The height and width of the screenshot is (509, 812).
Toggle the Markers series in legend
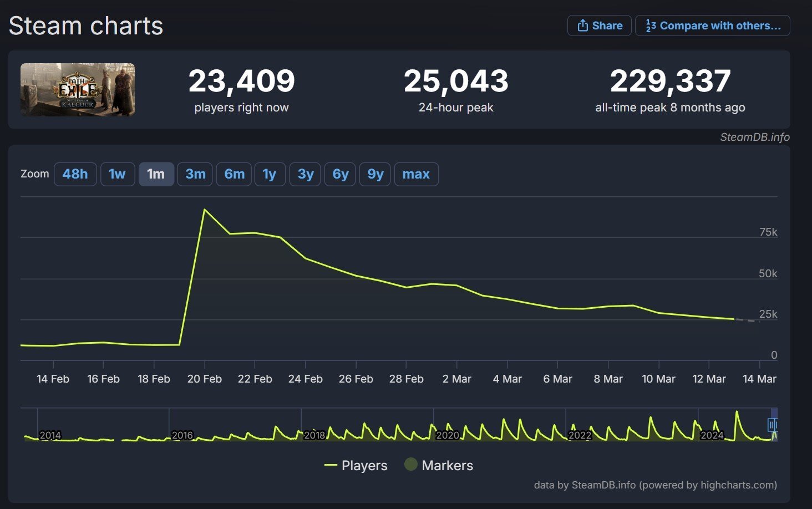click(439, 465)
